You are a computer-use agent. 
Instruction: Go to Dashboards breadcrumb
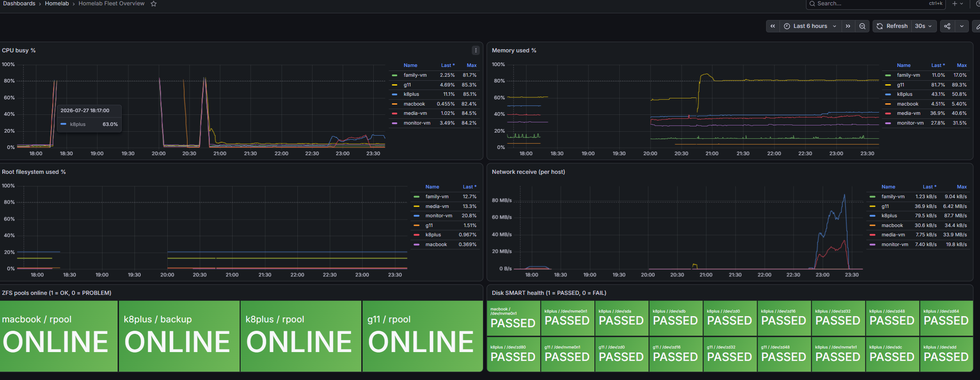coord(19,4)
